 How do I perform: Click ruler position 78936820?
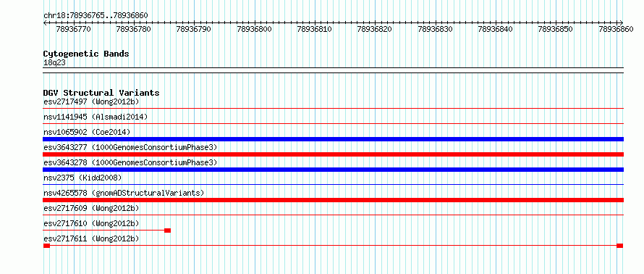375,29
